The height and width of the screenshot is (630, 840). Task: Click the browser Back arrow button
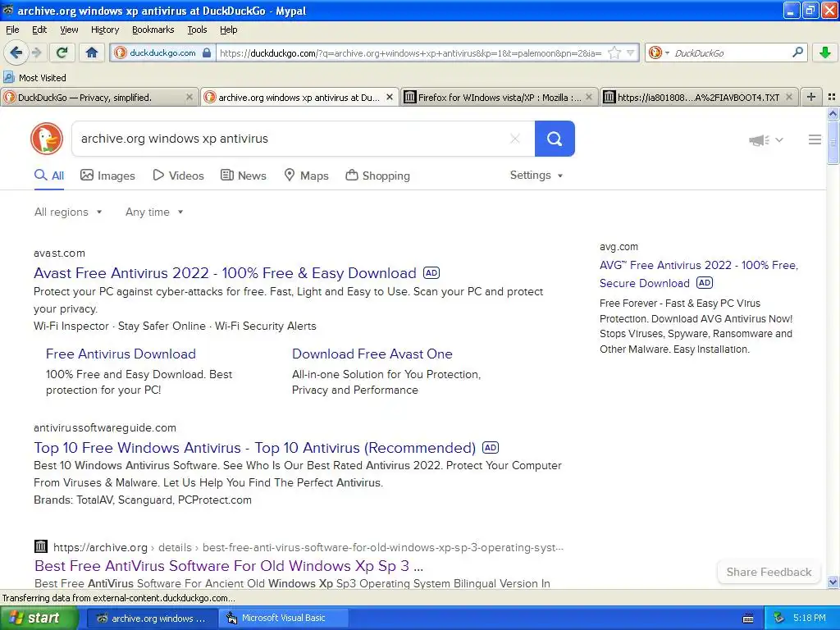tap(16, 52)
